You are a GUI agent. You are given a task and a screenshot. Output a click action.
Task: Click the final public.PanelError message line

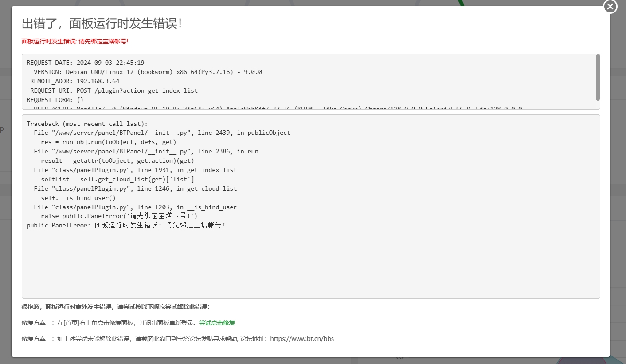pyautogui.click(x=127, y=225)
